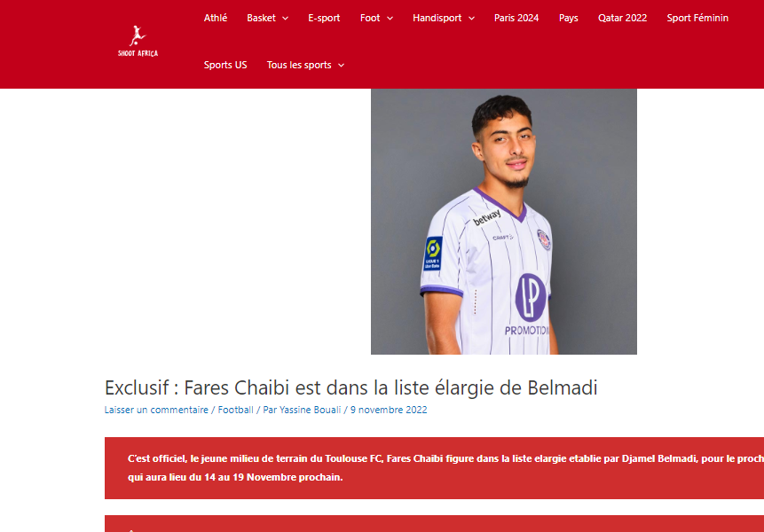Open the Athlé menu item

tap(216, 18)
